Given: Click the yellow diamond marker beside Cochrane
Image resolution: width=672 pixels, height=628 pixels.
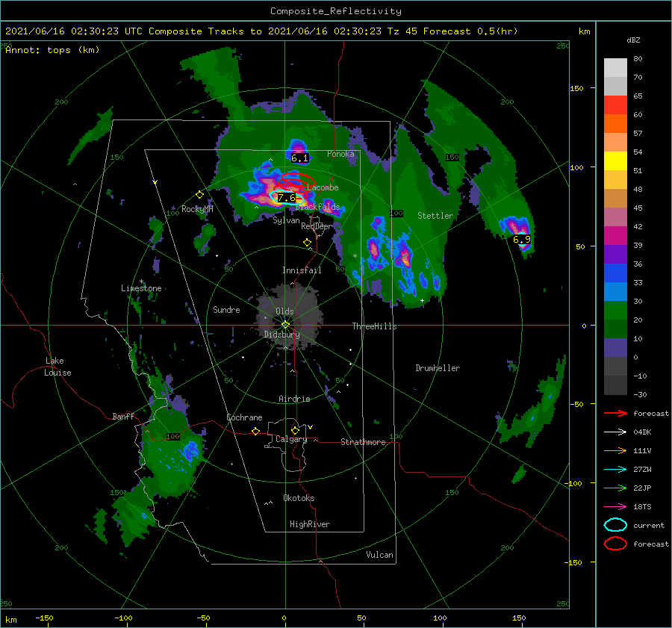Looking at the screenshot, I should pyautogui.click(x=255, y=431).
